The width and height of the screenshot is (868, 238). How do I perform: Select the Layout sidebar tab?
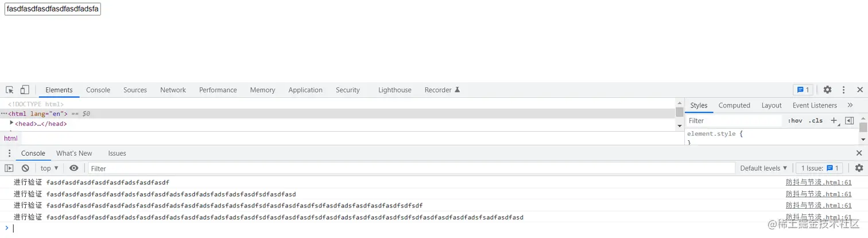pos(772,105)
